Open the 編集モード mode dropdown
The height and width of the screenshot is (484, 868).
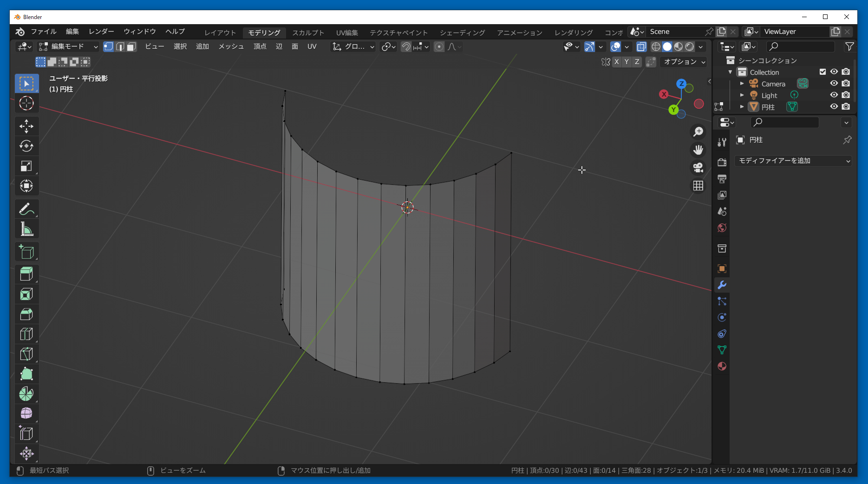tap(68, 46)
